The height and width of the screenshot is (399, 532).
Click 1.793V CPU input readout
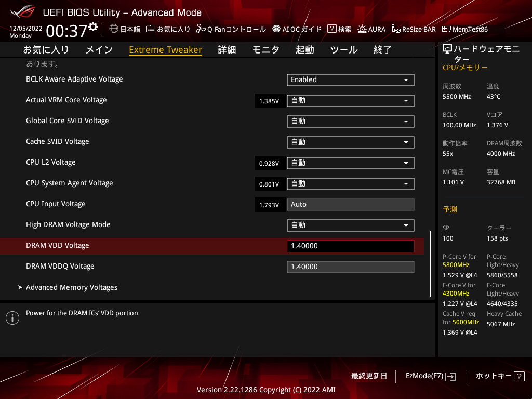269,205
